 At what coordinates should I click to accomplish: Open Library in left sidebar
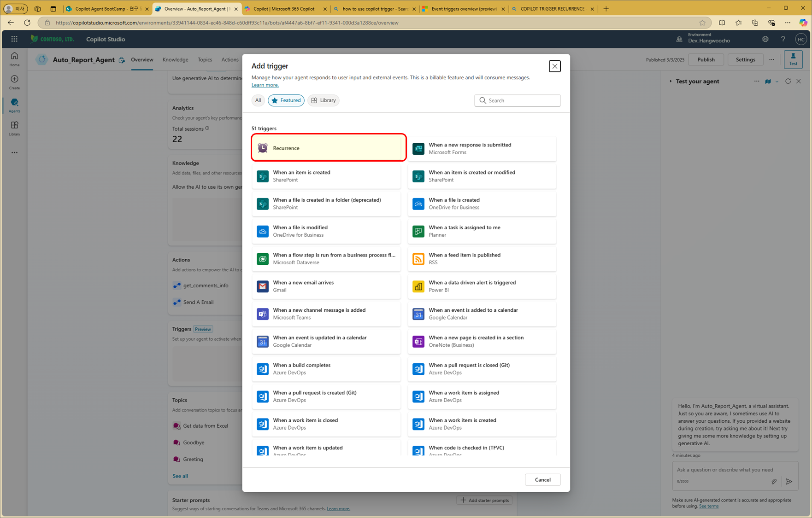14,128
